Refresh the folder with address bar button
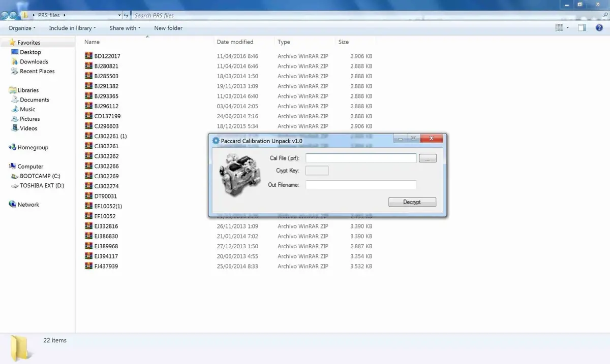The height and width of the screenshot is (364, 610). coord(126,15)
